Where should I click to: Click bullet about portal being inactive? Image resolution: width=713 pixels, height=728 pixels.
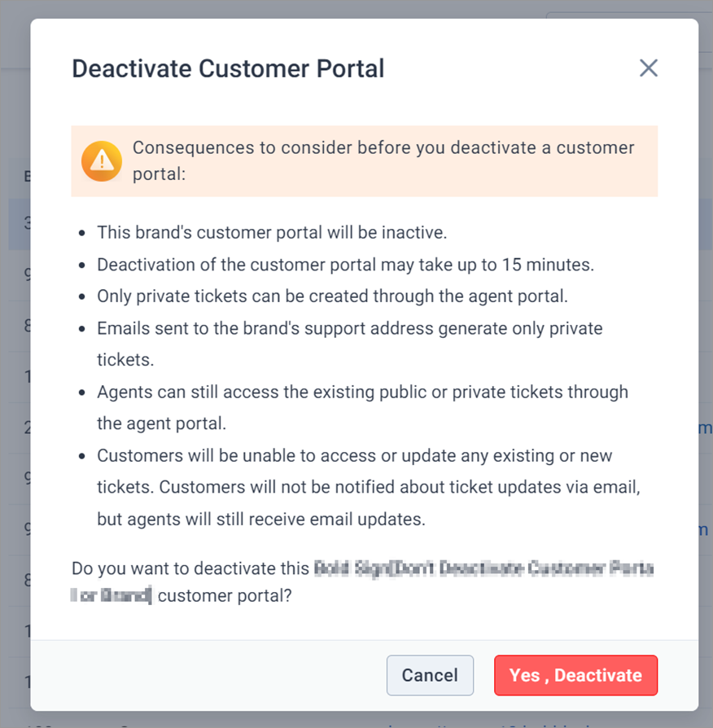272,232
